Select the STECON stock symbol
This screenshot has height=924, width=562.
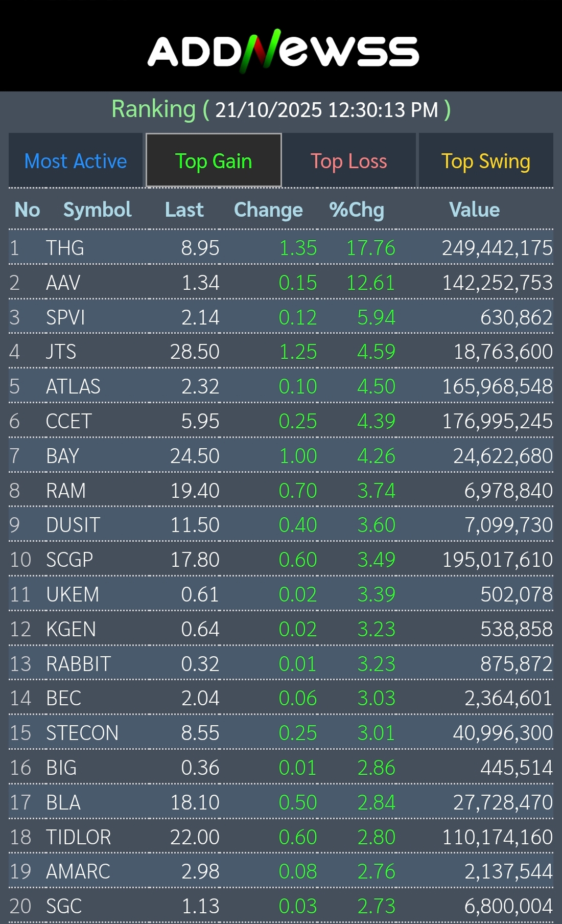[x=82, y=733]
